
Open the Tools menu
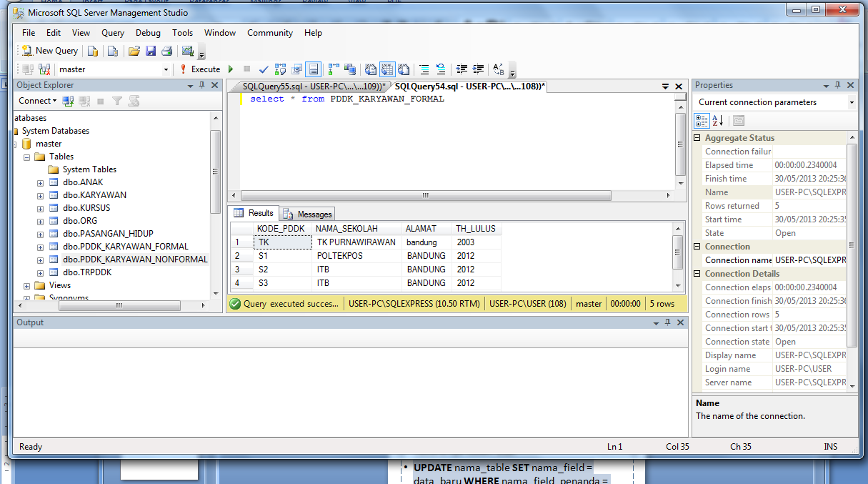[x=182, y=32]
